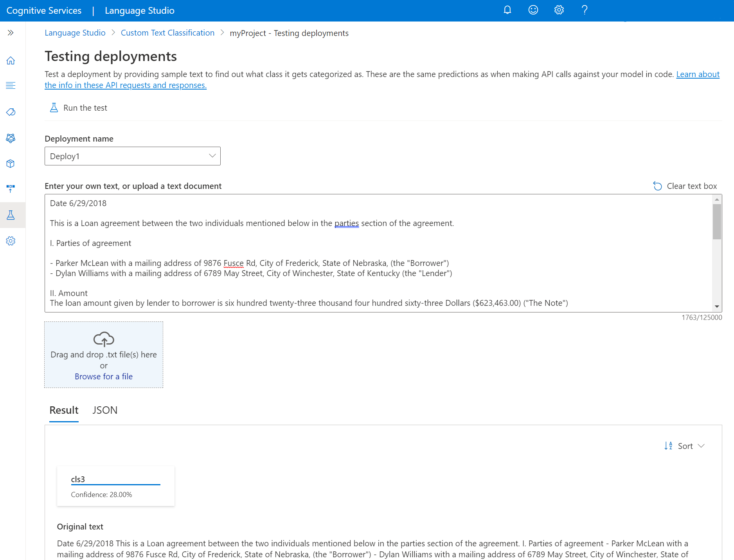Open the cube model icon in sidebar

pyautogui.click(x=11, y=163)
